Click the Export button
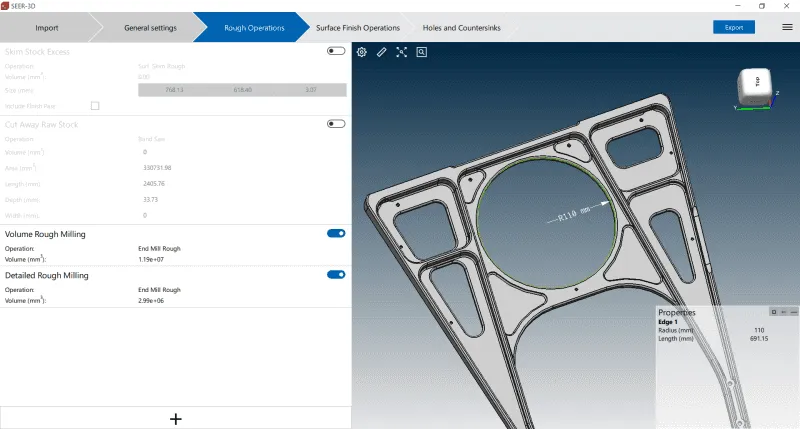 click(733, 27)
